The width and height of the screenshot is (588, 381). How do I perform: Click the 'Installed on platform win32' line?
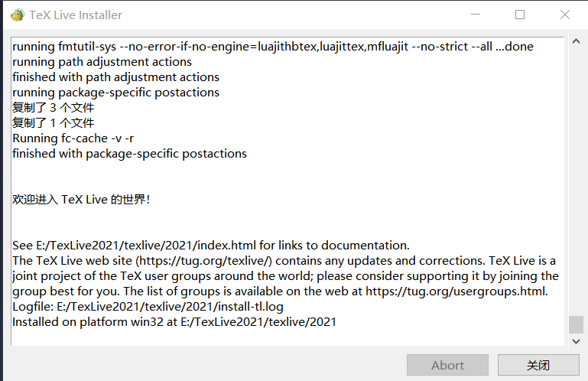tap(174, 322)
